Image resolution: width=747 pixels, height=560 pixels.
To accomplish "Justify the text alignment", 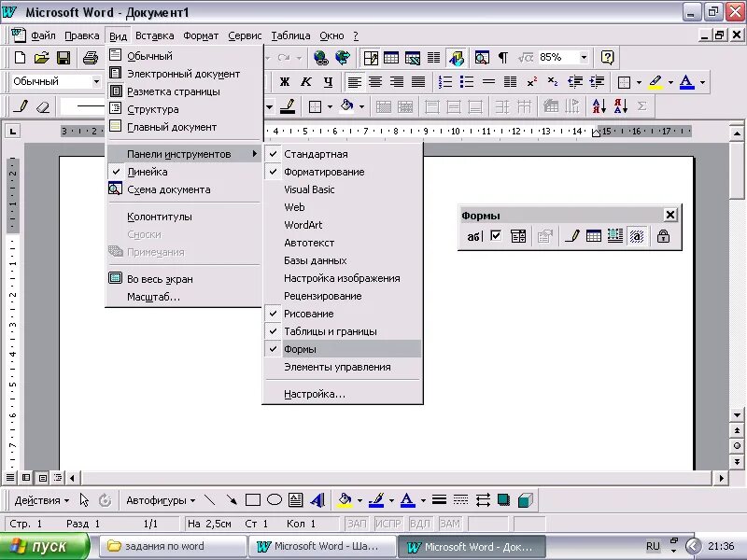I will click(418, 82).
